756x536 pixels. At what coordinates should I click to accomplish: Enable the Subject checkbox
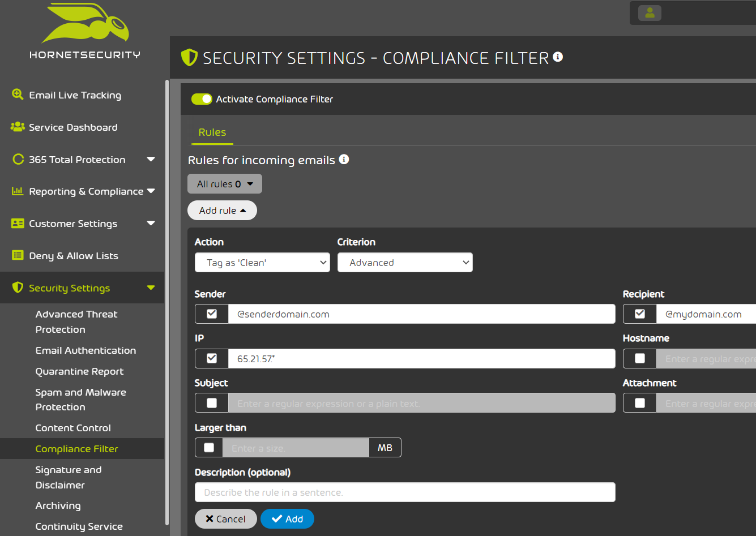(x=212, y=403)
